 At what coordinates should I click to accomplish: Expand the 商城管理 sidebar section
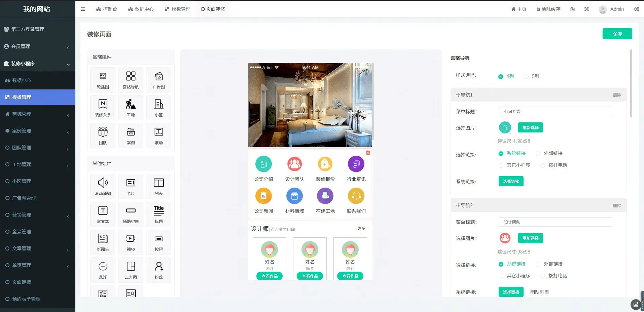[x=37, y=114]
